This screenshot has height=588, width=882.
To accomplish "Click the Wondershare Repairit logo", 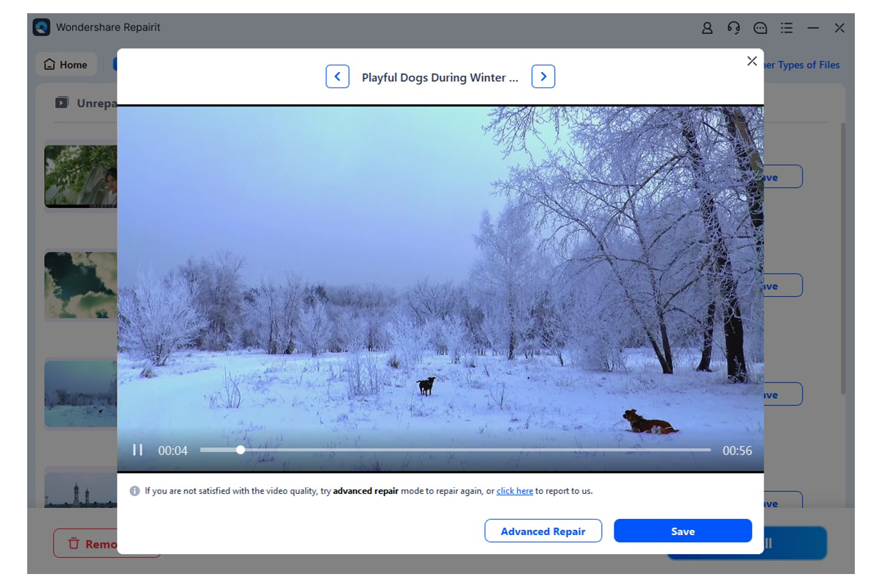I will click(x=43, y=26).
